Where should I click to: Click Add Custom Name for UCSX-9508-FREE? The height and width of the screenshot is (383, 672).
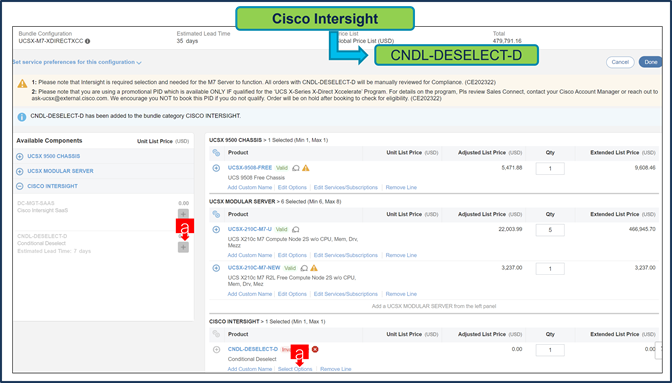pyautogui.click(x=250, y=188)
